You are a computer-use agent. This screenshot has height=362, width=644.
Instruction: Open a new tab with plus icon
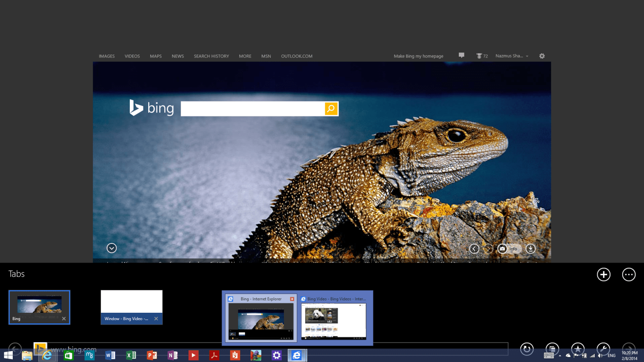coord(603,275)
